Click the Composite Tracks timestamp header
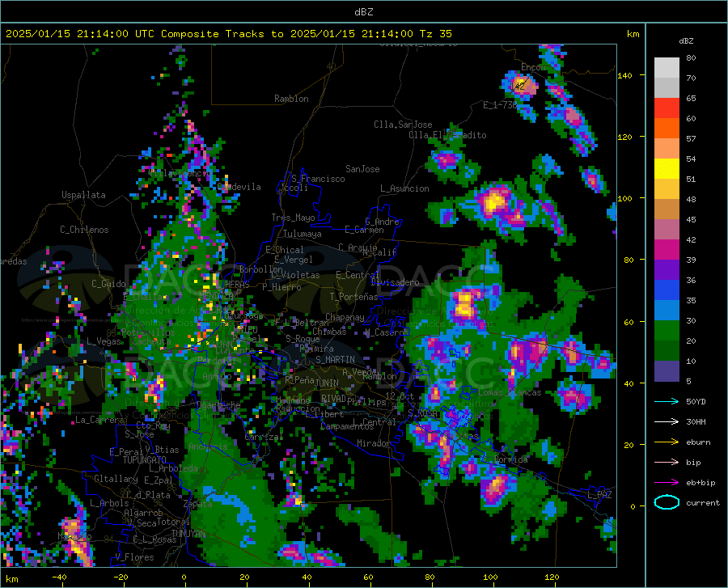The height and width of the screenshot is (588, 728). tap(228, 34)
